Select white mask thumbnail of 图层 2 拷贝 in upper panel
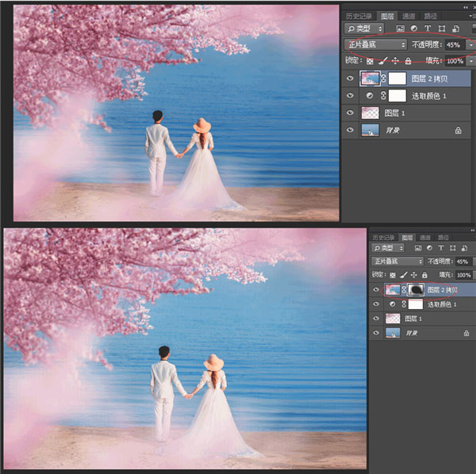 (397, 78)
